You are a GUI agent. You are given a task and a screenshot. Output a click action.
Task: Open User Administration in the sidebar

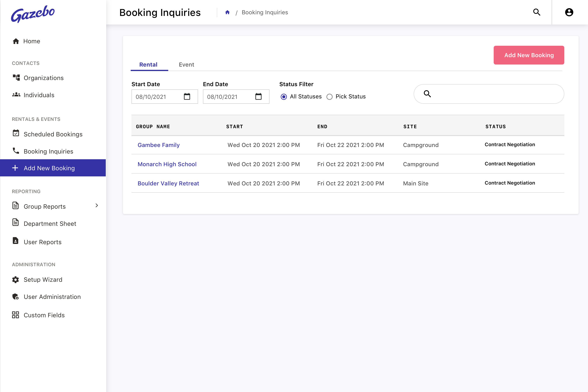(52, 296)
